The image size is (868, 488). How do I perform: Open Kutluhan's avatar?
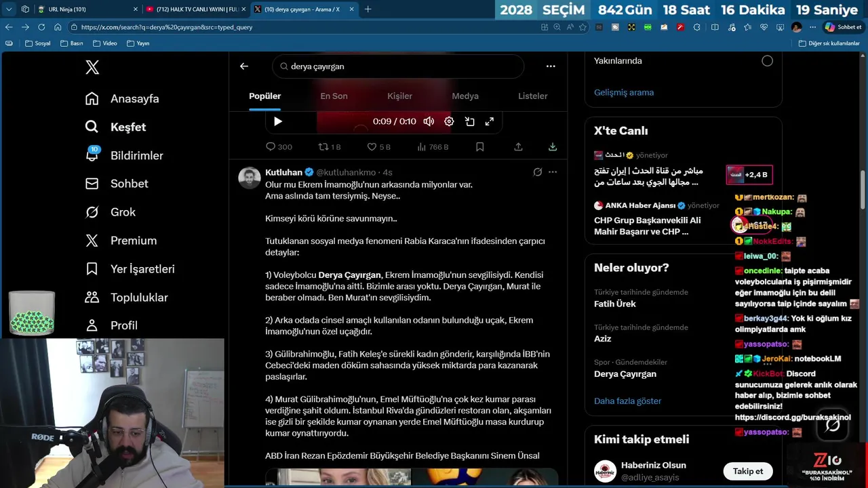(250, 178)
